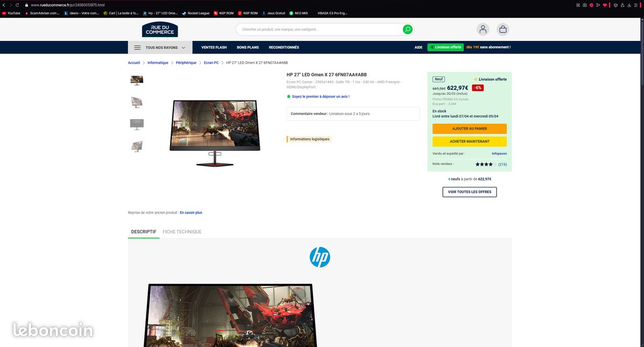
Task: Open the Infopavon seller link
Action: 499,154
